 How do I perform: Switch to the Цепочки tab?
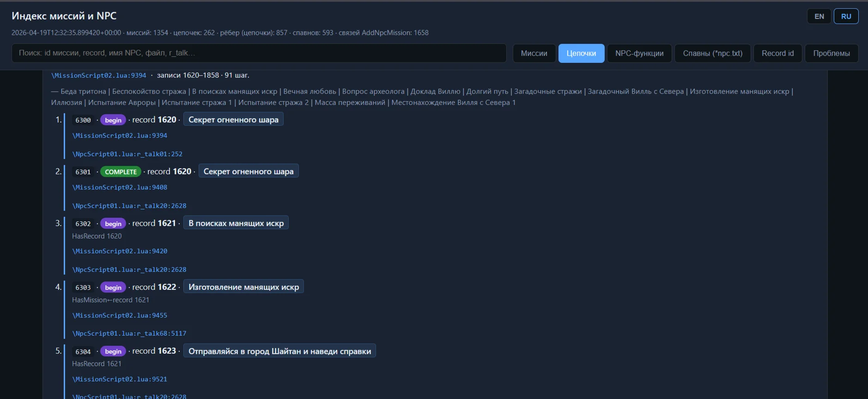point(581,53)
